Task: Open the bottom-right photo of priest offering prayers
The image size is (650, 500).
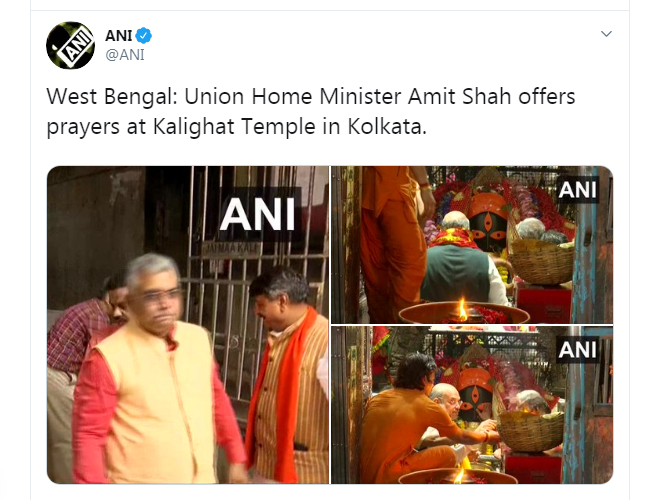Action: click(x=472, y=405)
